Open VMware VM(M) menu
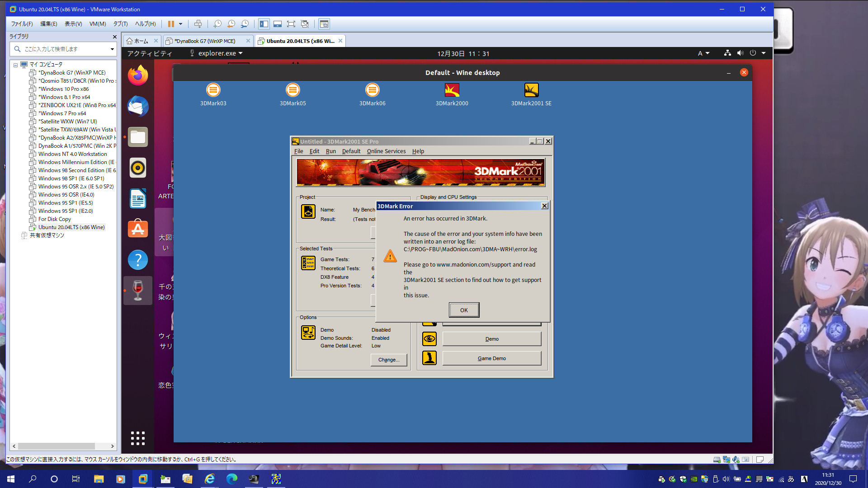 point(98,24)
